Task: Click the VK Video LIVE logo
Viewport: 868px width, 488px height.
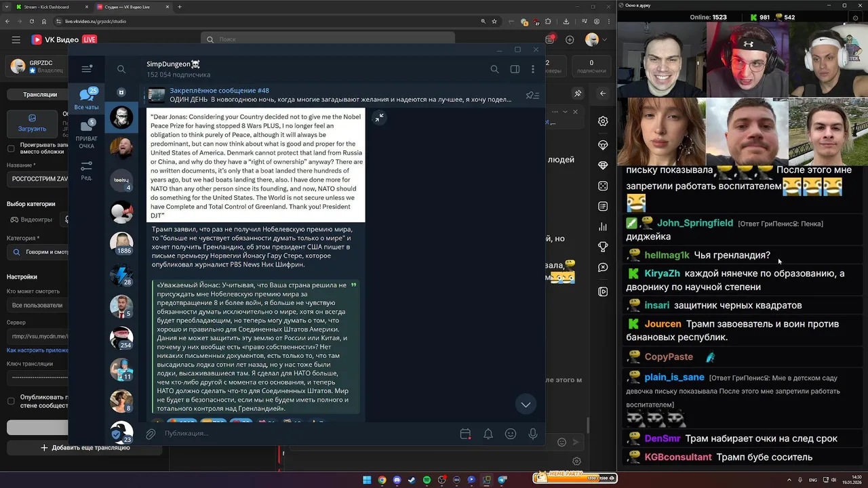Action: pos(64,39)
